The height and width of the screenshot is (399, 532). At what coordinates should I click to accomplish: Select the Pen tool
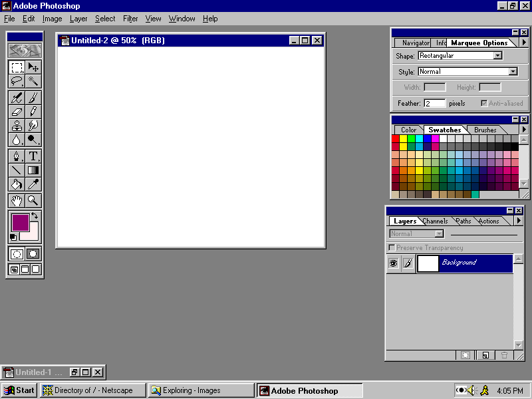click(x=17, y=156)
